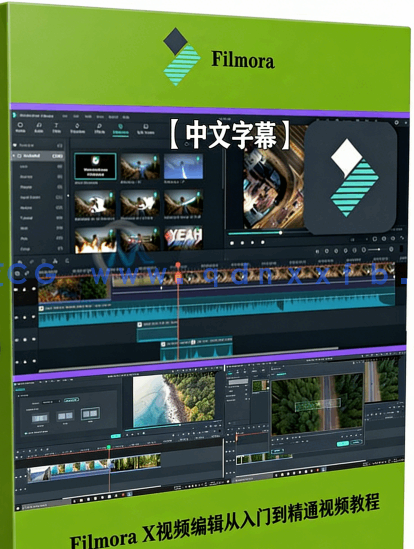Click the timeline horizontal scrollbar
414x549 pixels.
[x=189, y=359]
